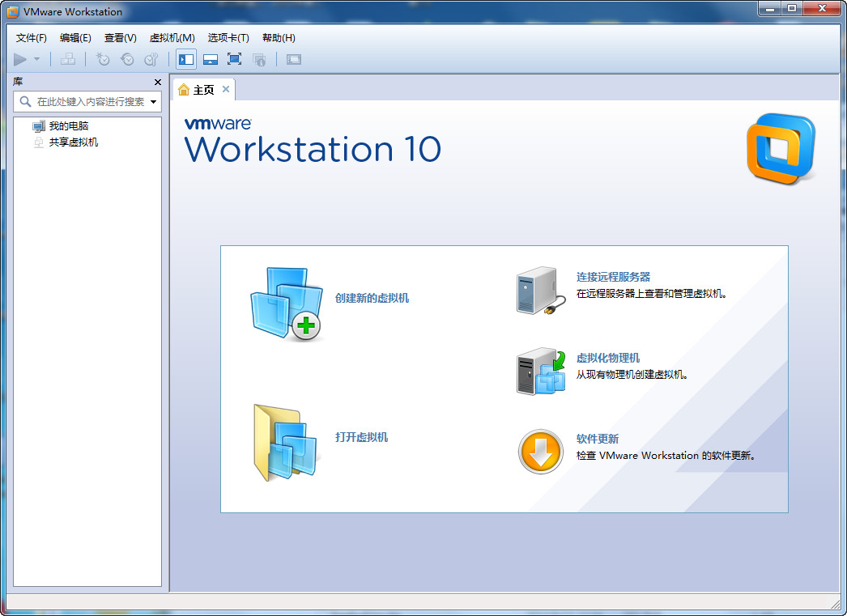Switch to the 主页 tab
The image size is (847, 616).
tap(203, 90)
